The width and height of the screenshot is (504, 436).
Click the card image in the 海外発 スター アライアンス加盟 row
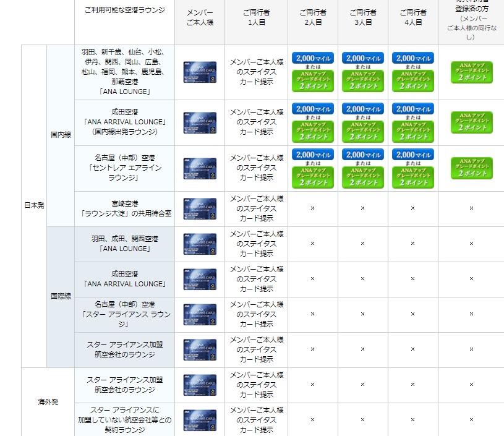click(200, 385)
